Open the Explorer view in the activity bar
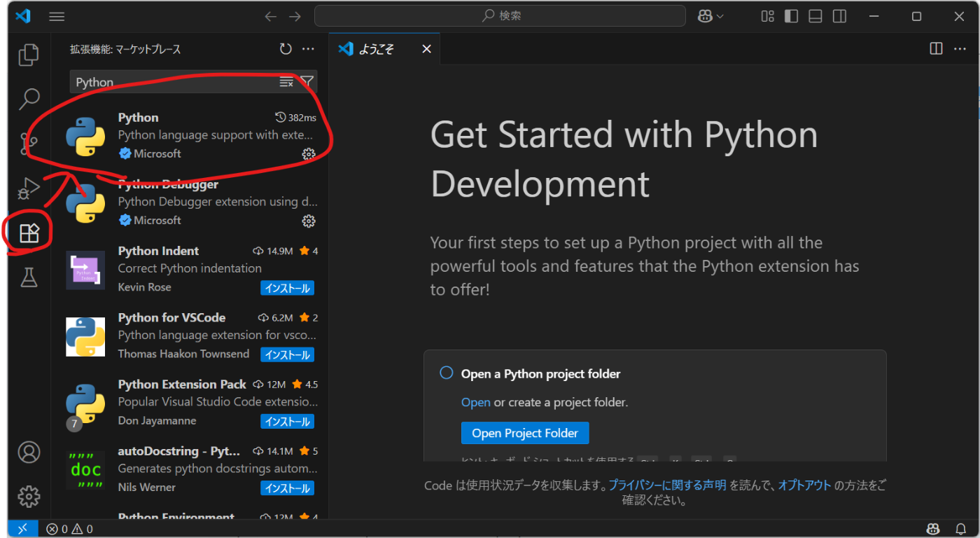 pyautogui.click(x=29, y=54)
